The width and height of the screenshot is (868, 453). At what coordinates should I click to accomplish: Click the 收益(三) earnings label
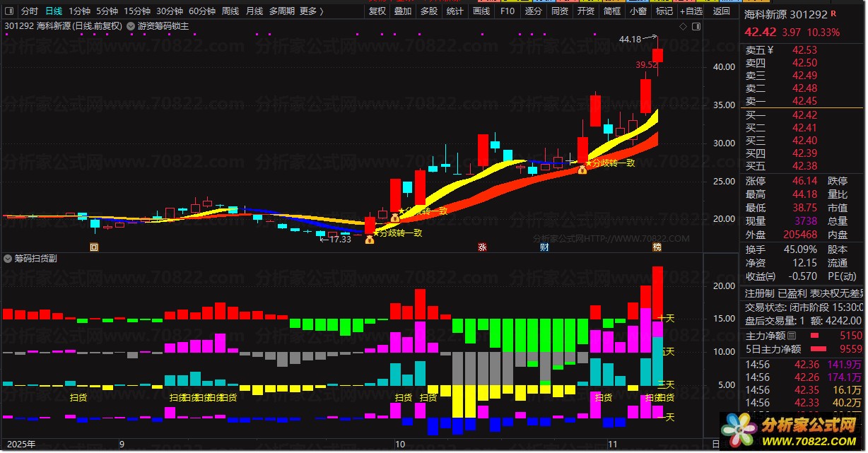click(761, 276)
